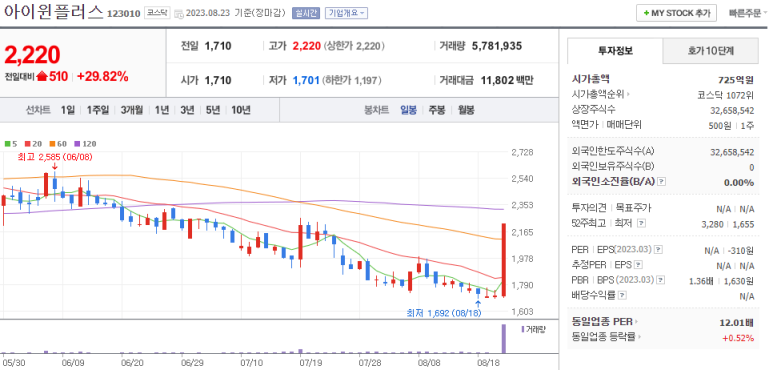Screen dimensions: 773x370
Task: Click the +29.82% change rate
Action: pos(103,77)
